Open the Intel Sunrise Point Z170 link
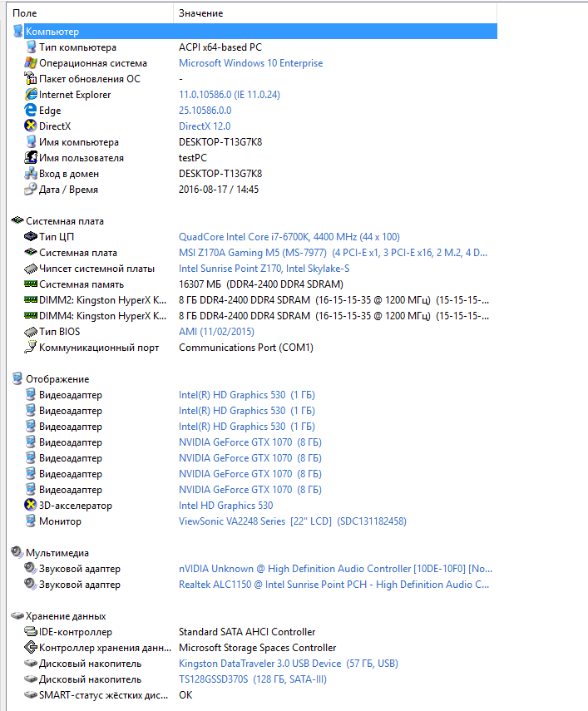The image size is (588, 711). pyautogui.click(x=264, y=269)
